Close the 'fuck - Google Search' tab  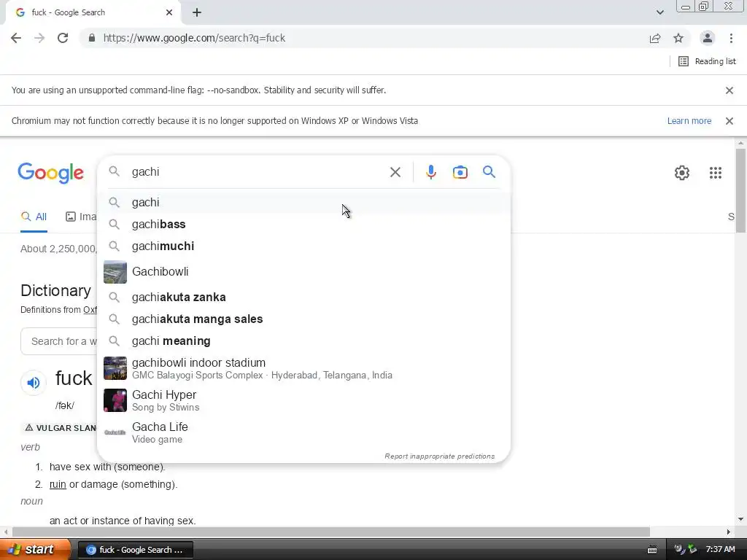click(169, 12)
